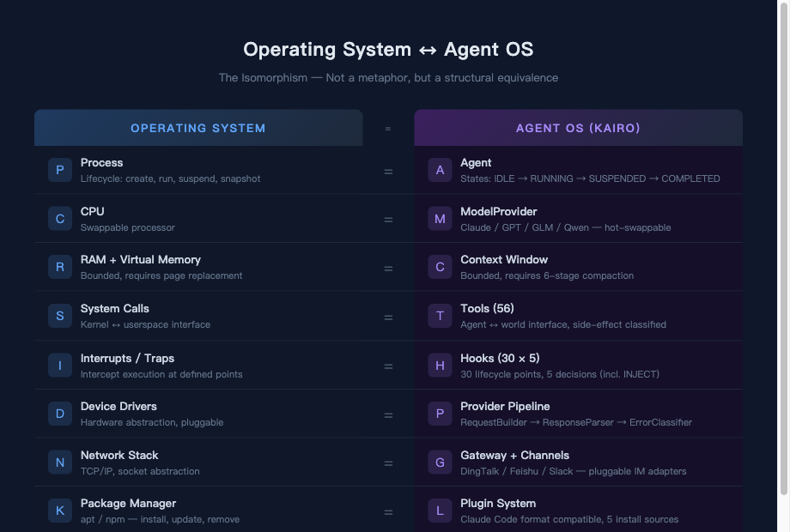Click 'Lifecycle: create, run, suspend, snapshot' text

(170, 178)
